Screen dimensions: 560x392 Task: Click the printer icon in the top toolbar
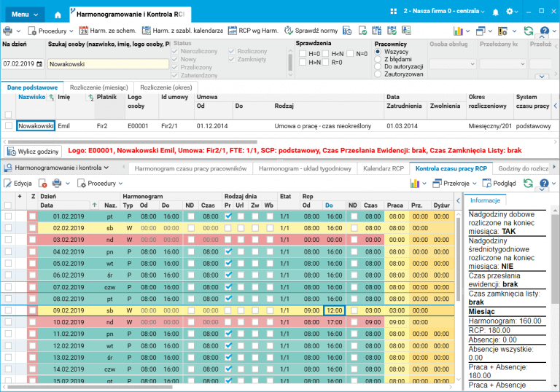7,31
